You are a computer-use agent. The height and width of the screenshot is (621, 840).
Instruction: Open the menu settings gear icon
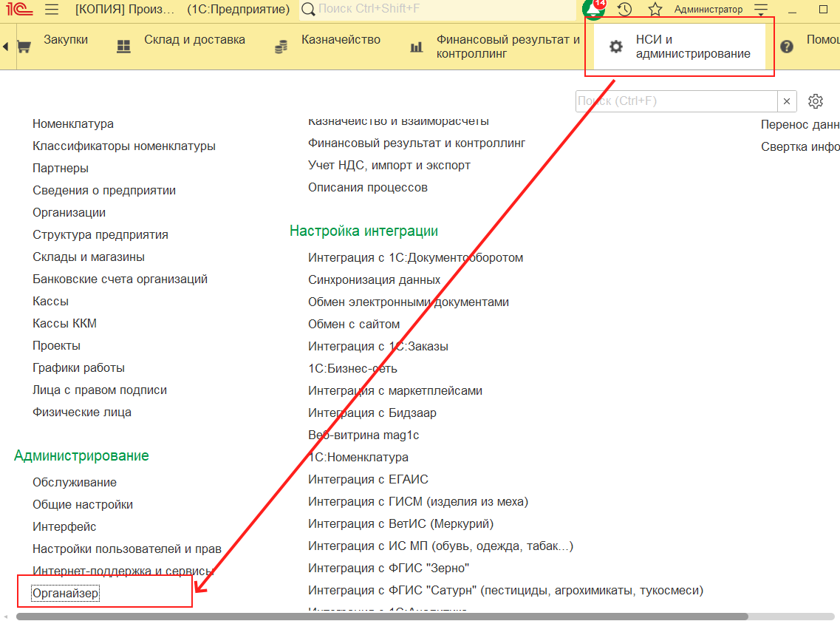816,101
